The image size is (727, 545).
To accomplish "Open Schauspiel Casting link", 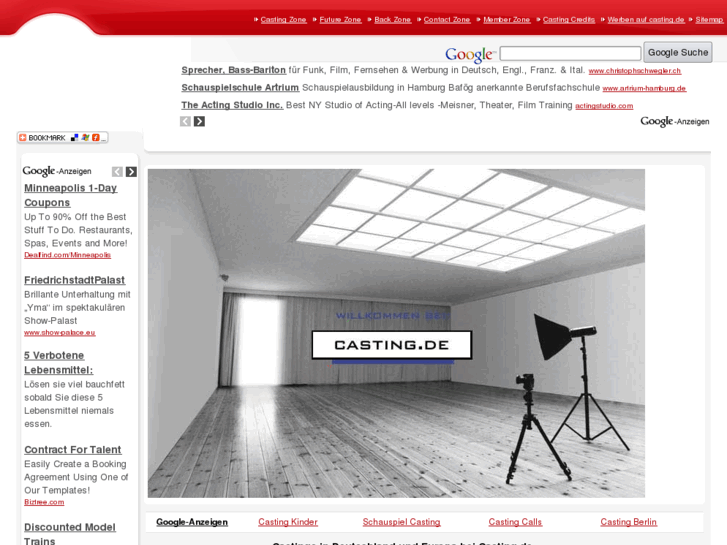I will (402, 522).
